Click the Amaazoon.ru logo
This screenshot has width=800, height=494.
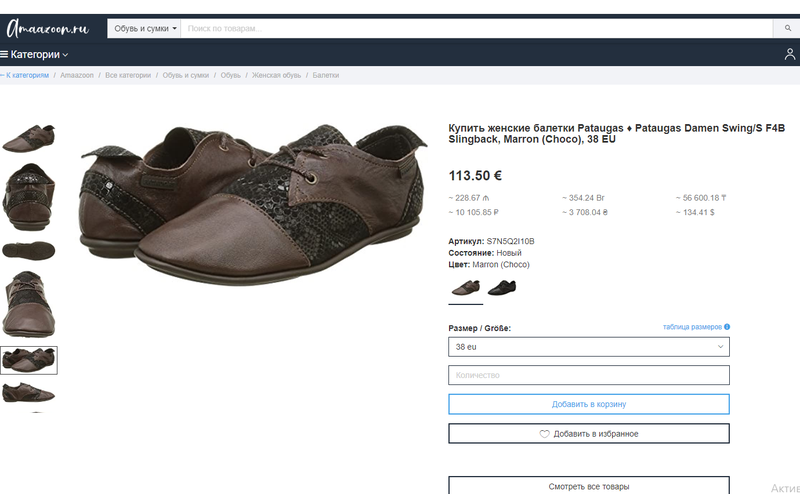48,28
